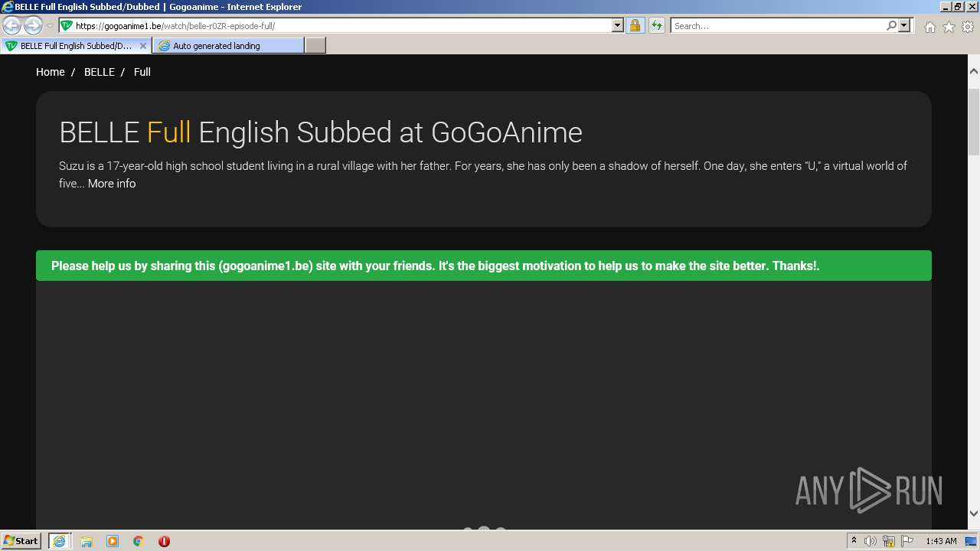Go forward with the browser Forward arrow

click(33, 26)
